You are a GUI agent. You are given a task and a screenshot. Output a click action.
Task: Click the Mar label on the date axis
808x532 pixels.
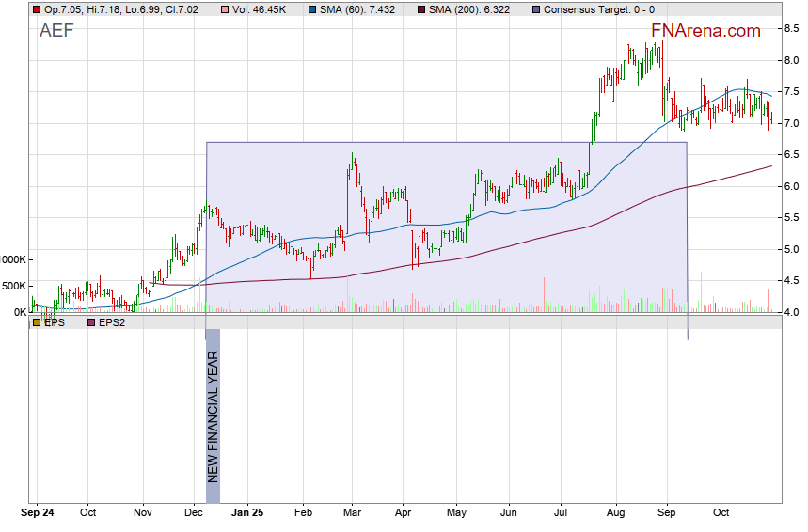(352, 513)
